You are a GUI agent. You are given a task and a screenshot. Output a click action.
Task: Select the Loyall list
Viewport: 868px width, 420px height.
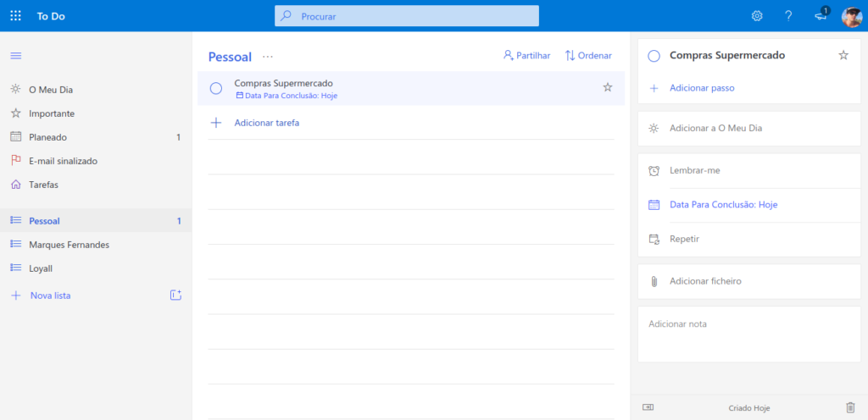[96, 268]
